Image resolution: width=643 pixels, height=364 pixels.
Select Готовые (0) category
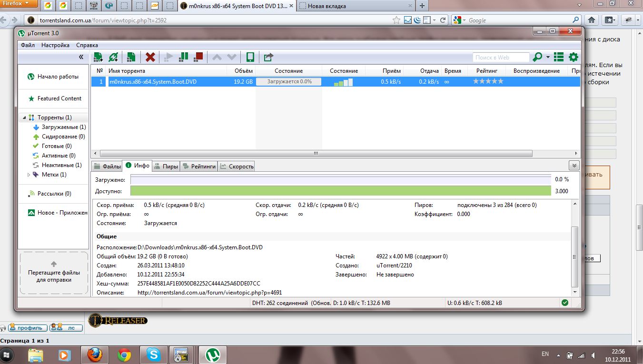point(52,146)
